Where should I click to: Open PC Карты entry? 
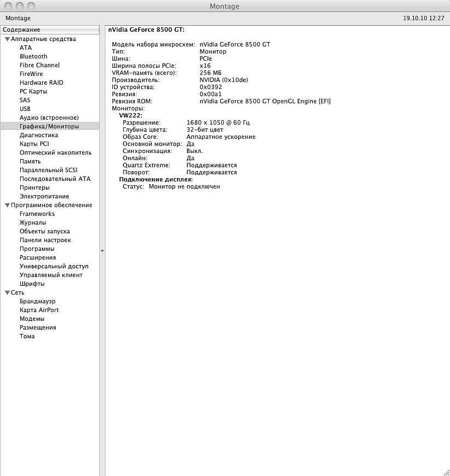(33, 91)
